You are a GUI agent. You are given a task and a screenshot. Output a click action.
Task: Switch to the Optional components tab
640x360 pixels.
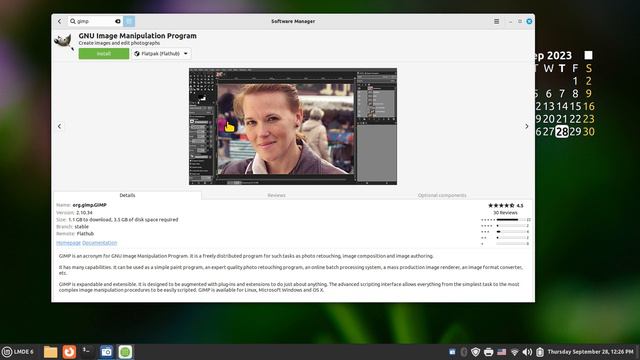point(442,195)
